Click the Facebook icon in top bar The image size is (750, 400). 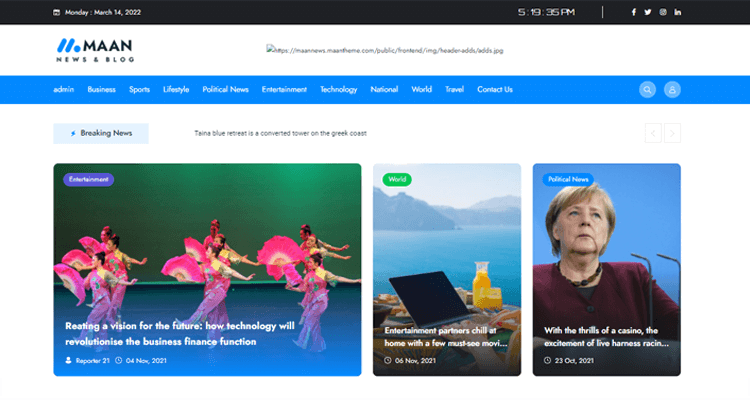[633, 12]
